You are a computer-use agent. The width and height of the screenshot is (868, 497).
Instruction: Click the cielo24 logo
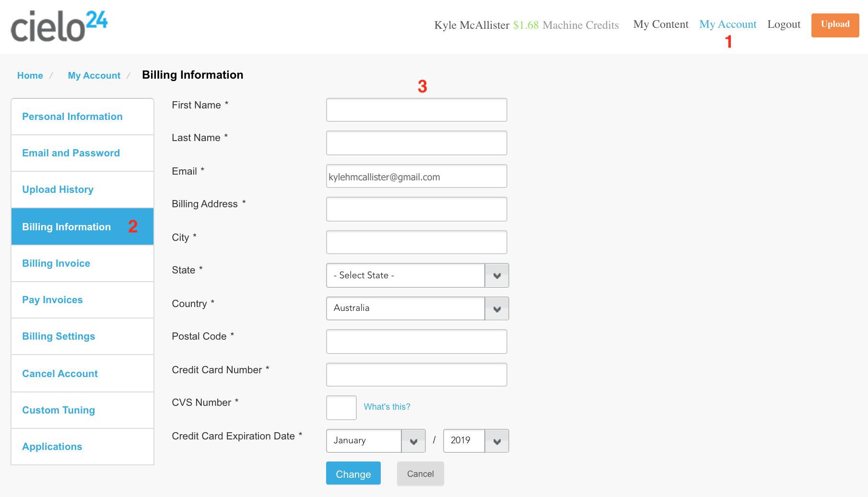pos(59,26)
